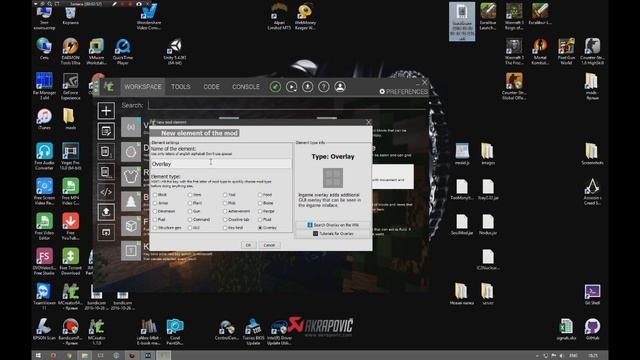The height and width of the screenshot is (360, 640).
Task: Select the Tool element type radio button
Action: (x=225, y=195)
